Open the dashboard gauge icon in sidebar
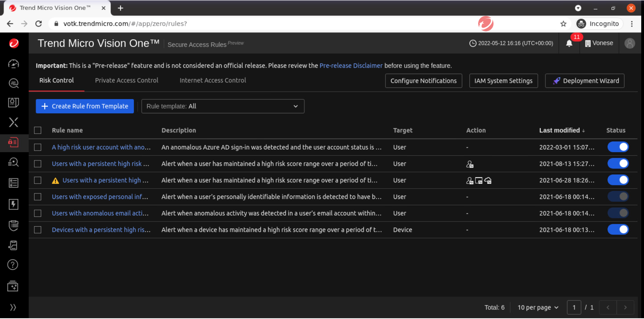 coord(13,64)
